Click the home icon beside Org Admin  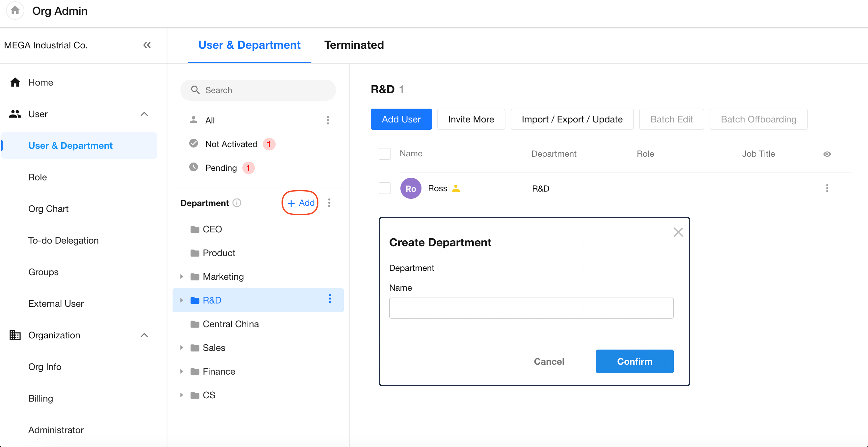tap(15, 11)
